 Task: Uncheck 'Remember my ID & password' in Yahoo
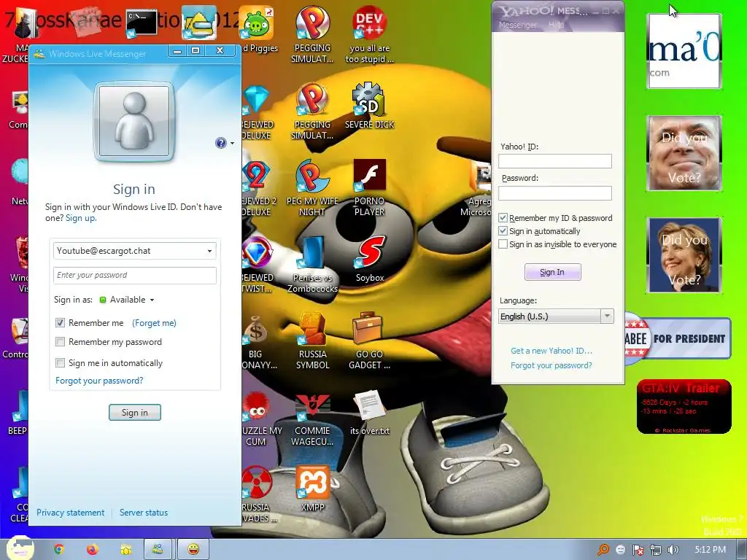(x=503, y=217)
